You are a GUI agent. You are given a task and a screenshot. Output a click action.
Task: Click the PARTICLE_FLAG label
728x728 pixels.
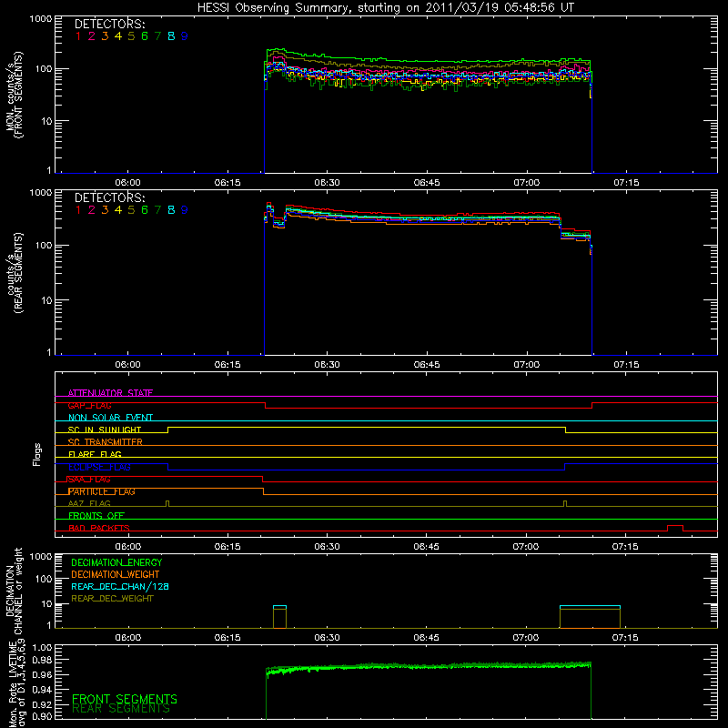coord(102,491)
